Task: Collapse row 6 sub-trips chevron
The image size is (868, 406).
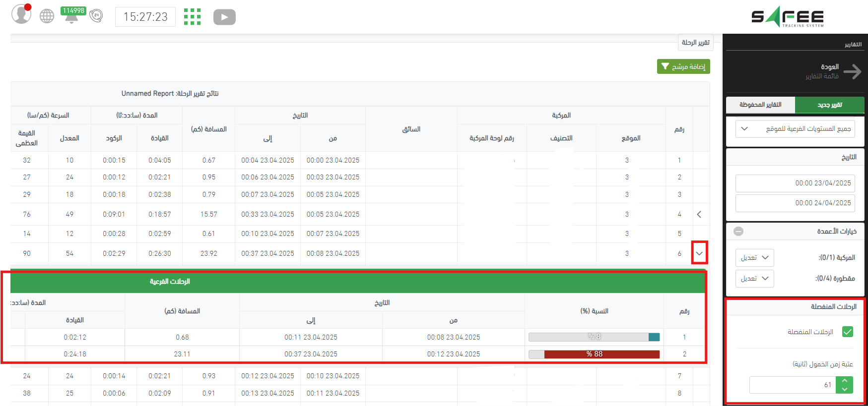Action: 699,253
